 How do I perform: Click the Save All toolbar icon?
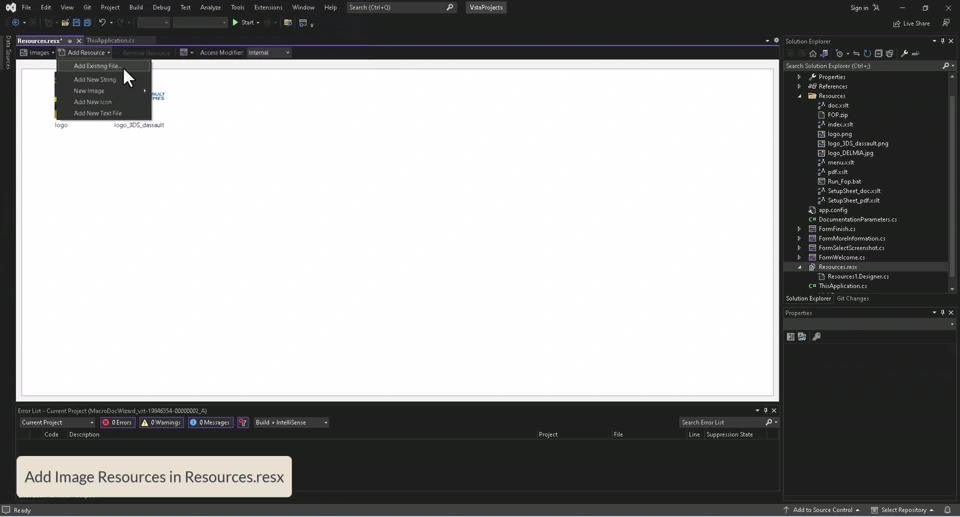coord(87,23)
